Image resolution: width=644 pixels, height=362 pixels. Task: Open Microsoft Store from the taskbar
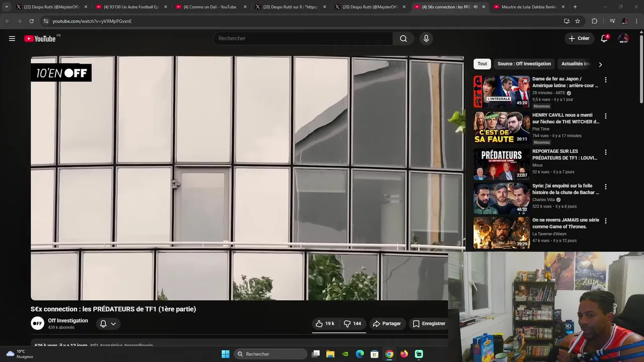click(374, 354)
